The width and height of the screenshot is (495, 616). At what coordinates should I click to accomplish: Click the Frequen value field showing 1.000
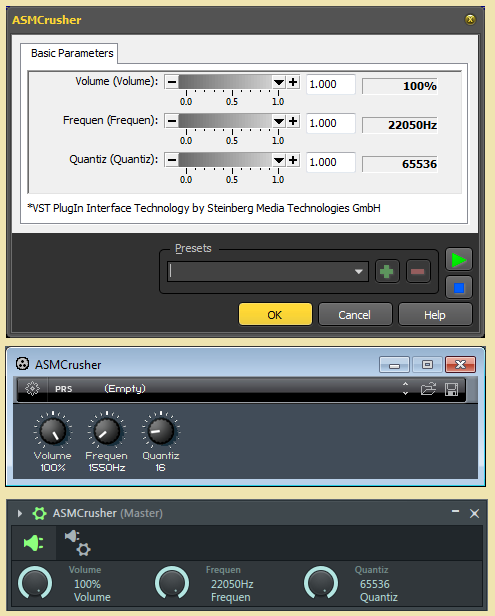(331, 123)
